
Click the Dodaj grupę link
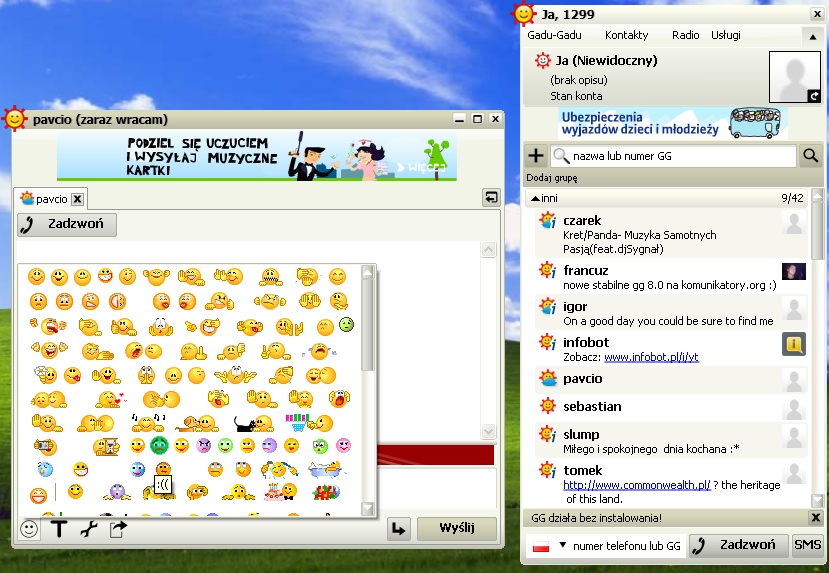point(551,178)
